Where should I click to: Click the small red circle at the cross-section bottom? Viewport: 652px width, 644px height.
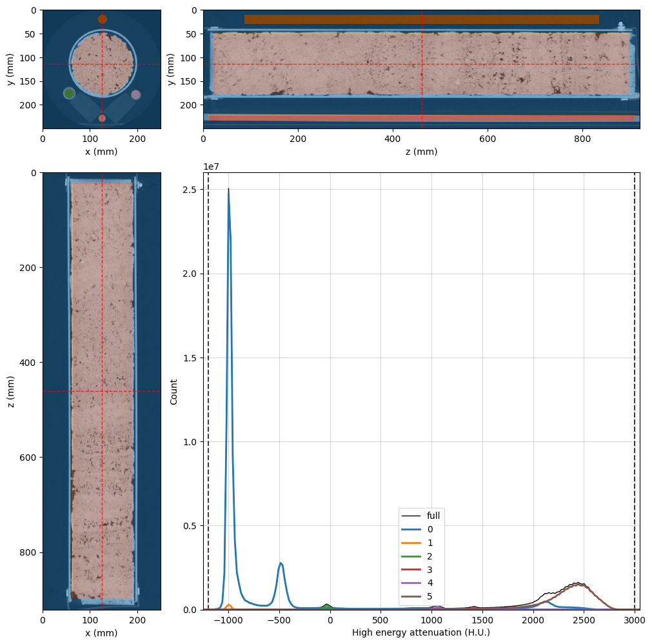[x=102, y=118]
